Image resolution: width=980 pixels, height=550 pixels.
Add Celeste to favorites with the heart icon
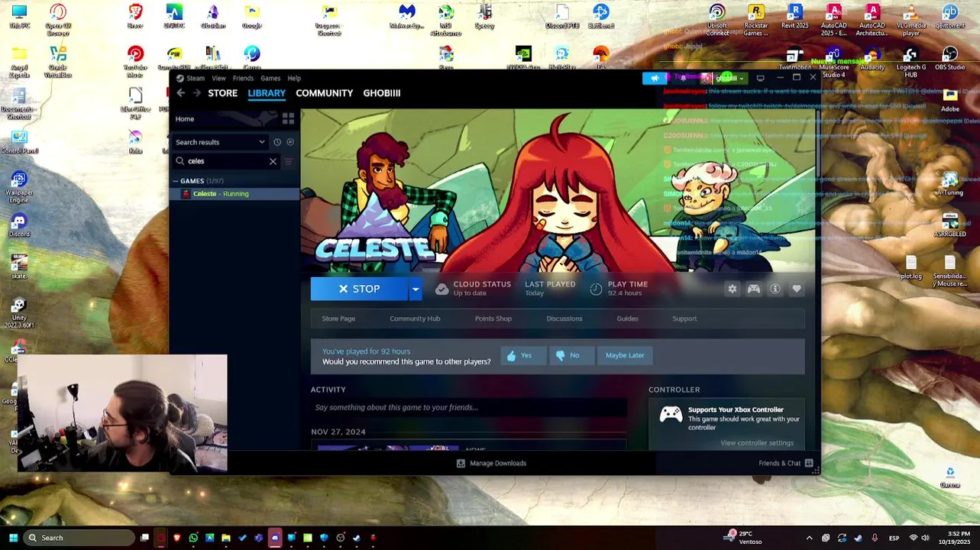point(797,289)
